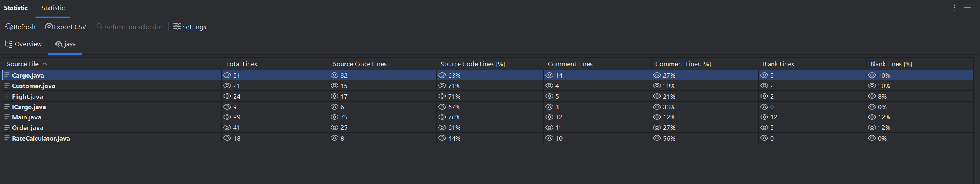Click the Export CSV button label
Viewport: 980px width, 184px height.
click(70, 27)
